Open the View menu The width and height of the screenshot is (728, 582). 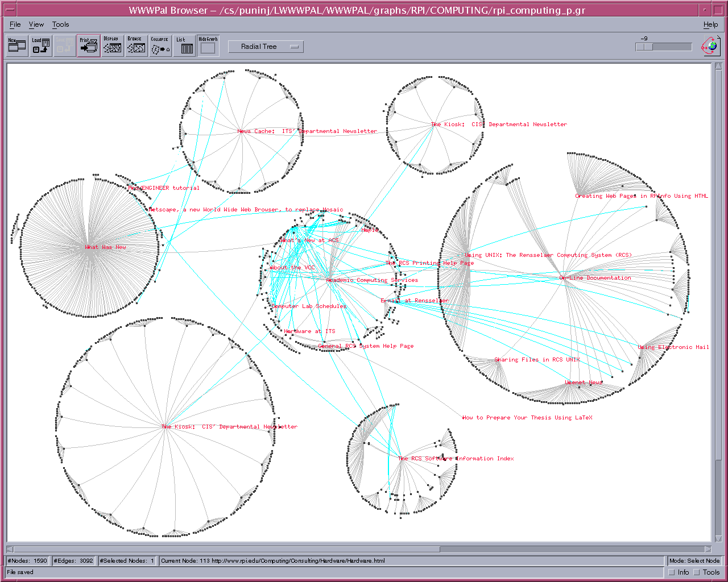pos(36,24)
